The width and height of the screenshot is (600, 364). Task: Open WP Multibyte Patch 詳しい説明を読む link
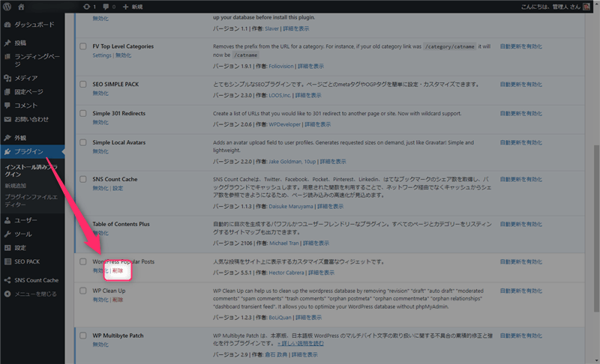301,343
